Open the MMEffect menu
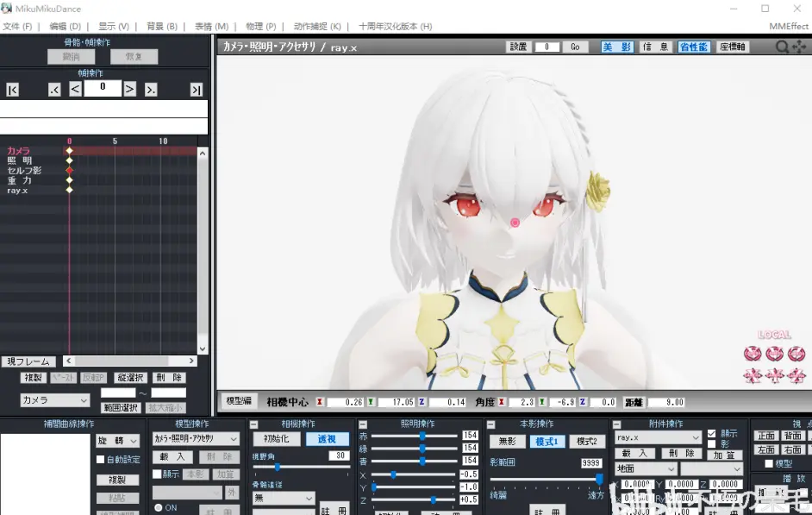Viewport: 812px width, 515px height. [x=788, y=26]
